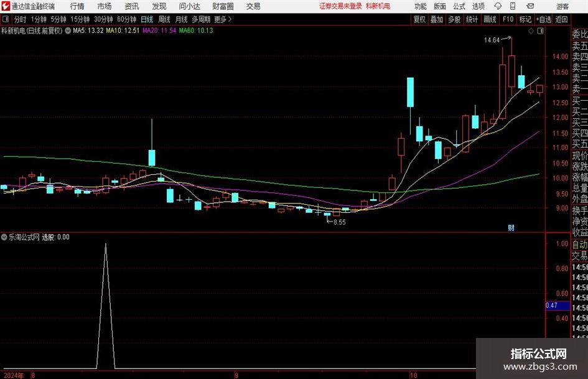Toggle the side panel icon beside the diamond
Screen dimensions: 588x379
coord(540,31)
